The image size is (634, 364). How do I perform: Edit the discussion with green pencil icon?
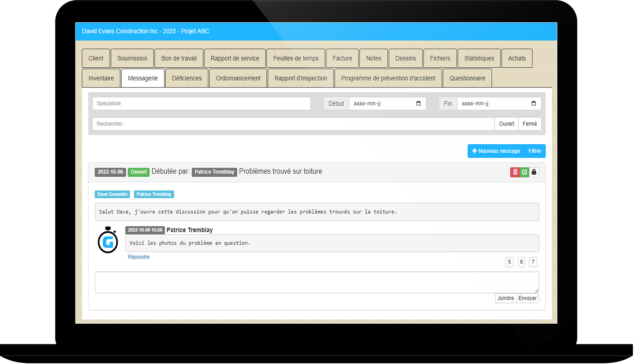[x=525, y=172]
